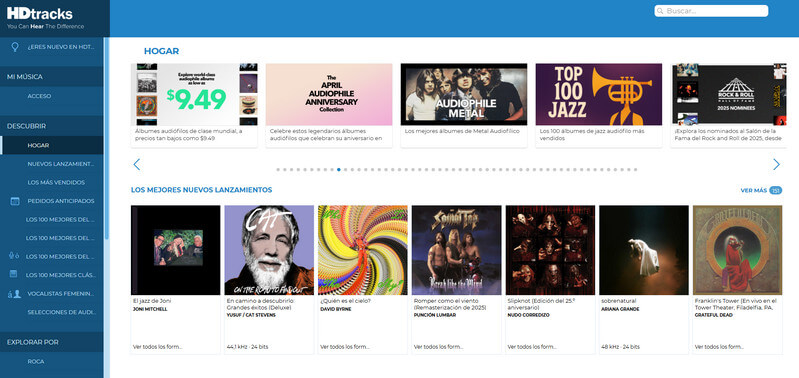Open the Top 100 Jazz banner
The image size is (799, 378).
[599, 94]
